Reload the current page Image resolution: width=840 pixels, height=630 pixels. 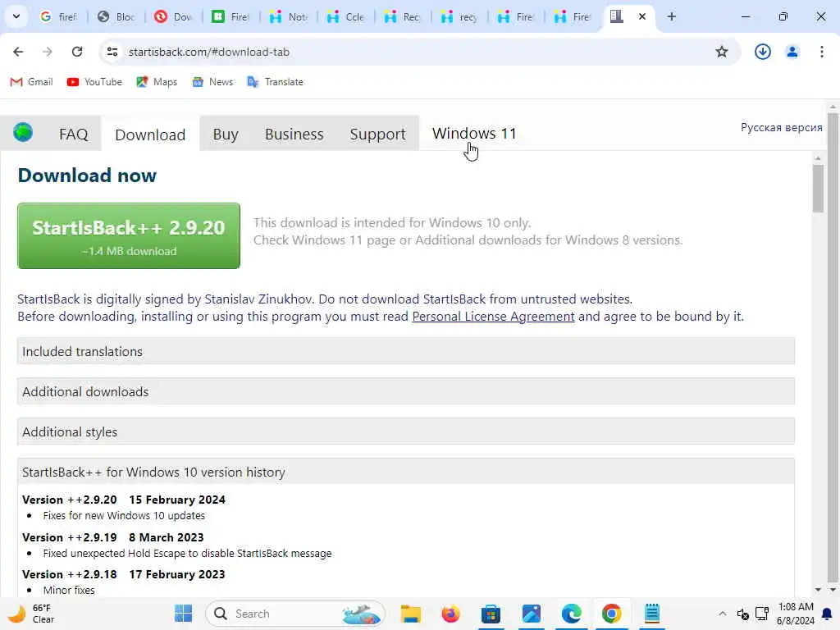click(x=77, y=52)
